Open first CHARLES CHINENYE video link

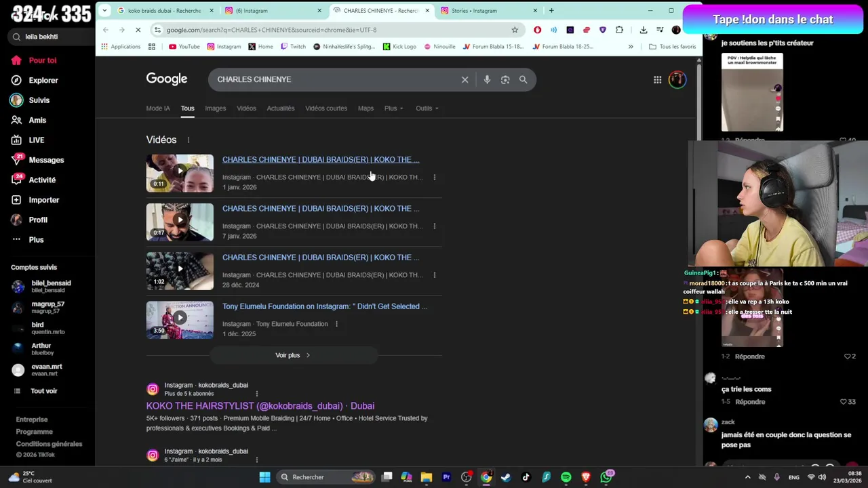coord(321,160)
